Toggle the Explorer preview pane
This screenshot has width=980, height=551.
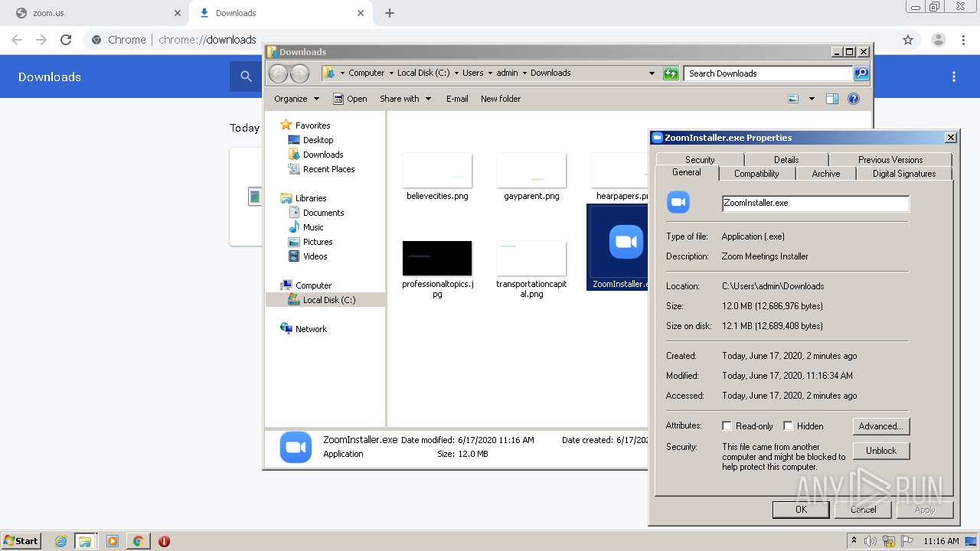tap(832, 99)
